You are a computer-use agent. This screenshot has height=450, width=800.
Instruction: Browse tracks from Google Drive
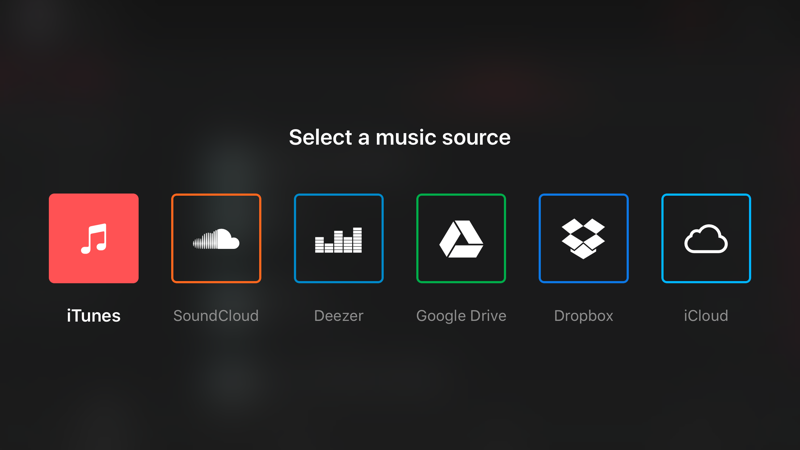point(461,239)
